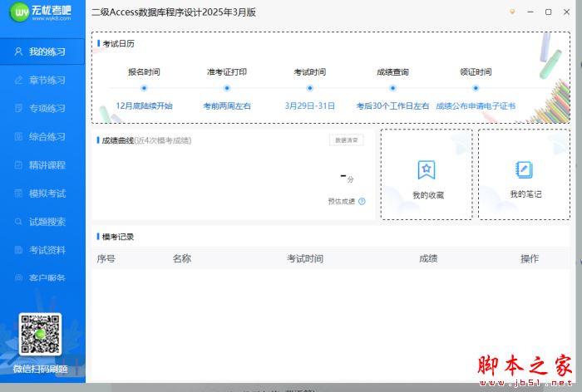The width and height of the screenshot is (582, 392).
Task: Click the icon beside 客户服务
Action: point(18,277)
